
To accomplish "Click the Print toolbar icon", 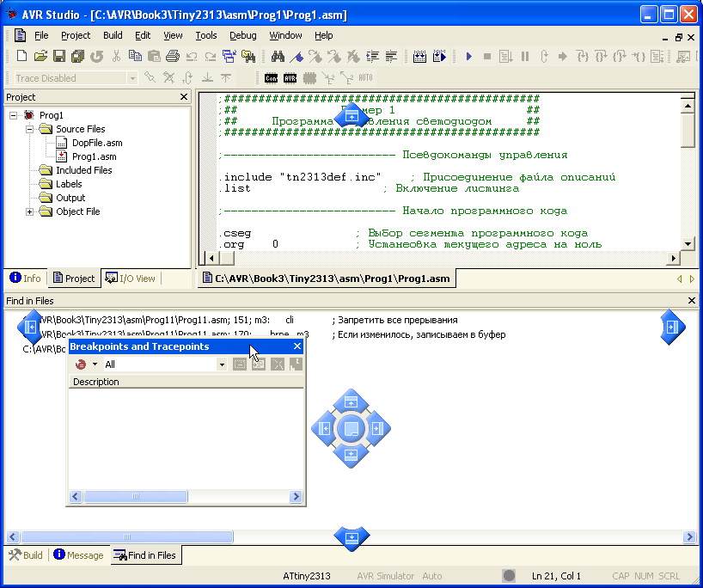I will [x=173, y=56].
